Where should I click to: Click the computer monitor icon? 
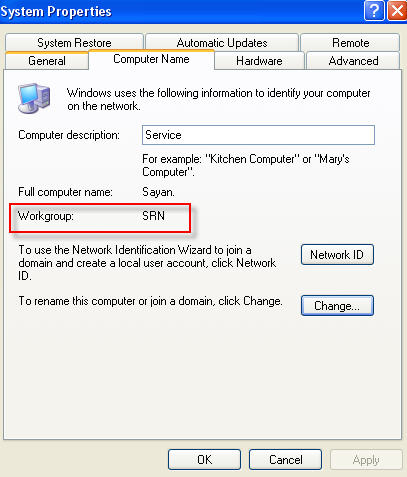[34, 98]
